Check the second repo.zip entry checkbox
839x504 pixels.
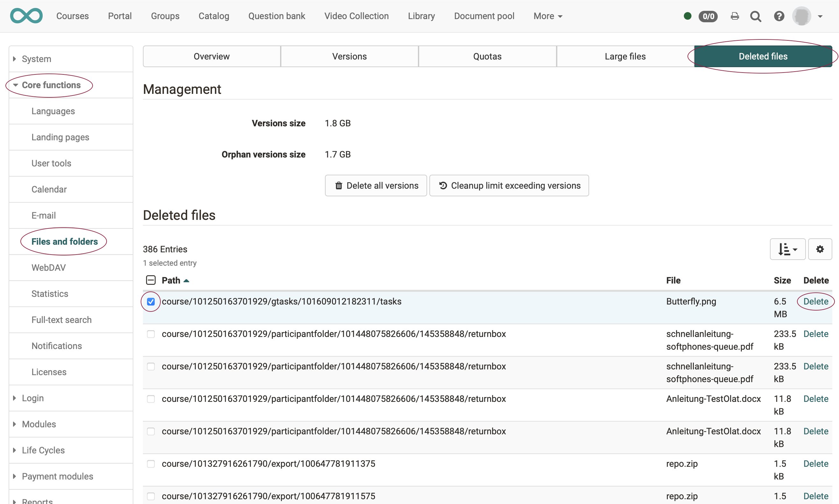pos(150,496)
